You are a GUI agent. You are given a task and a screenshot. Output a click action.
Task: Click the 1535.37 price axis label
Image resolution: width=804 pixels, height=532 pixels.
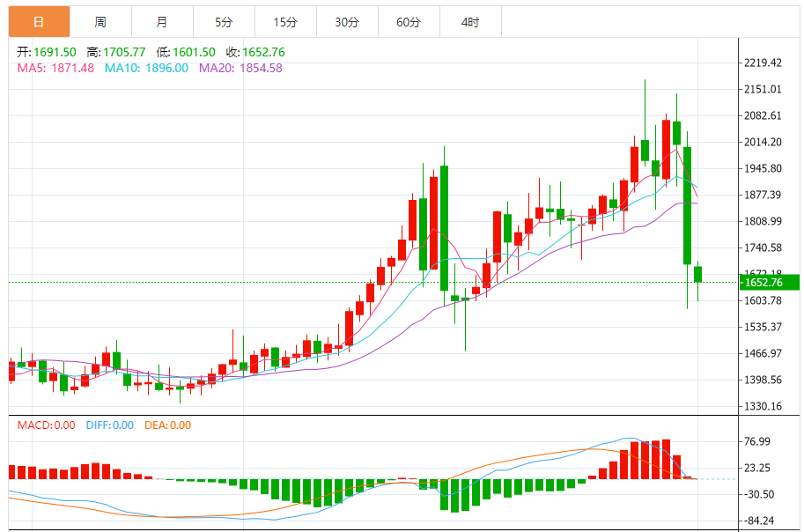coord(763,328)
